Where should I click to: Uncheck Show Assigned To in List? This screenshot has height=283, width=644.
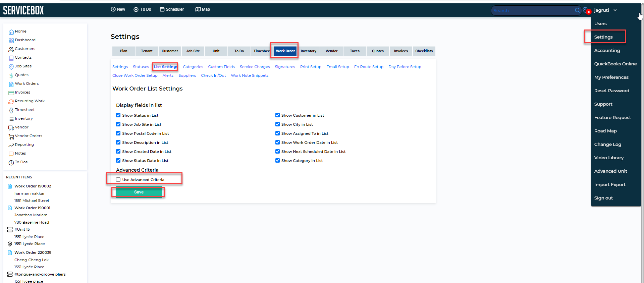tap(277, 133)
